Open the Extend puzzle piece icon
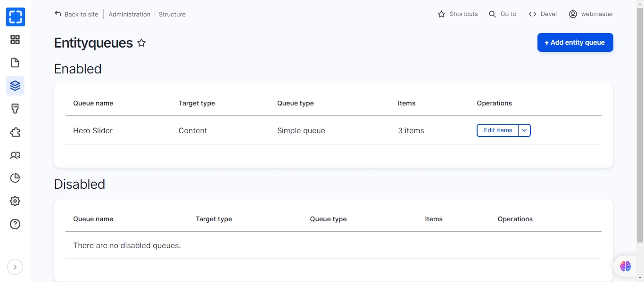The image size is (644, 282). tap(15, 132)
